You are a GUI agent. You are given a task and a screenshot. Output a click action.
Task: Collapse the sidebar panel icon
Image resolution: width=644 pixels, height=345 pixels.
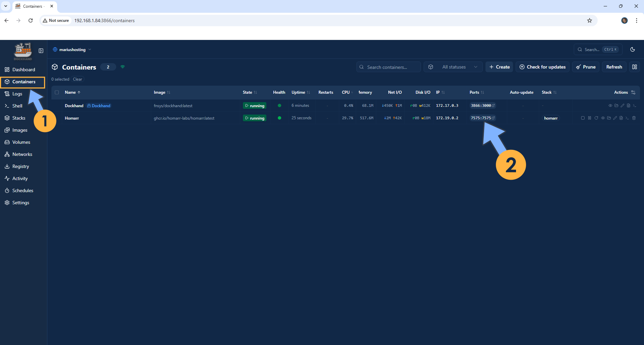41,51
